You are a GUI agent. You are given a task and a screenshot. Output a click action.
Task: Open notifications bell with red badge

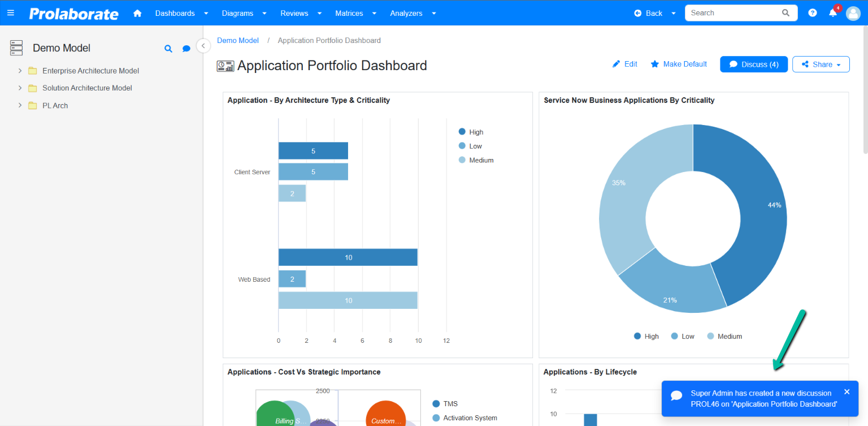click(x=834, y=12)
